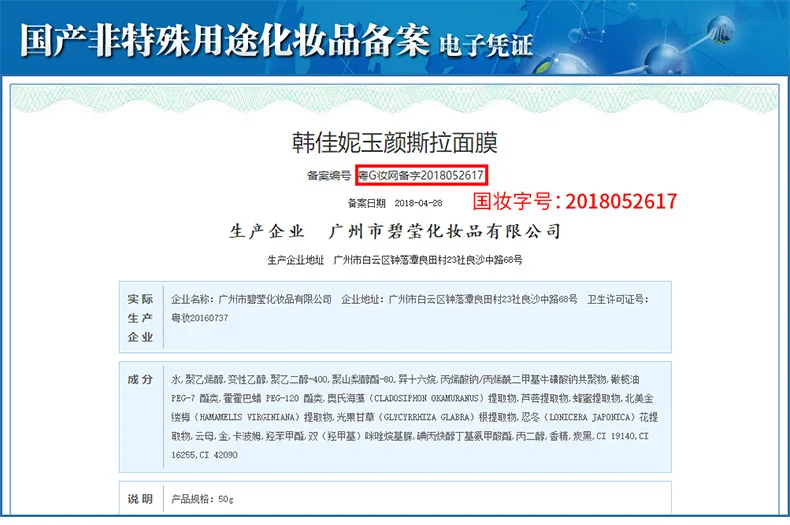Click the 电子凭证 header text
Image resolution: width=790 pixels, height=525 pixels.
(x=486, y=45)
